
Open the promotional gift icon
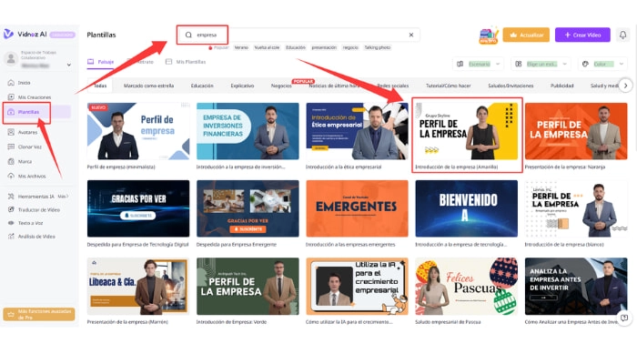click(489, 35)
